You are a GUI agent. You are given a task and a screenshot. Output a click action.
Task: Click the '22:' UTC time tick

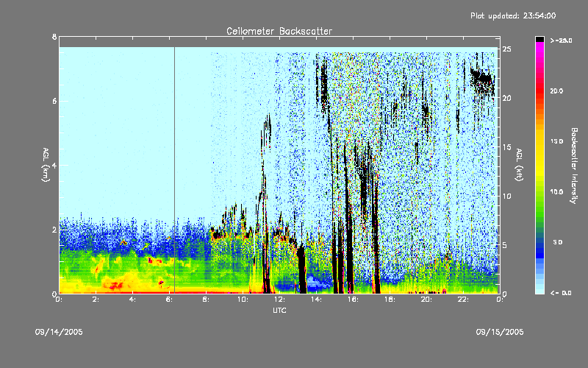coord(463,300)
